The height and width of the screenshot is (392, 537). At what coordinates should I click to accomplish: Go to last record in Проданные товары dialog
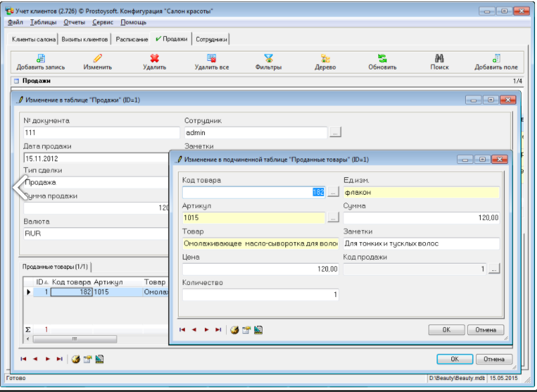pyautogui.click(x=218, y=330)
